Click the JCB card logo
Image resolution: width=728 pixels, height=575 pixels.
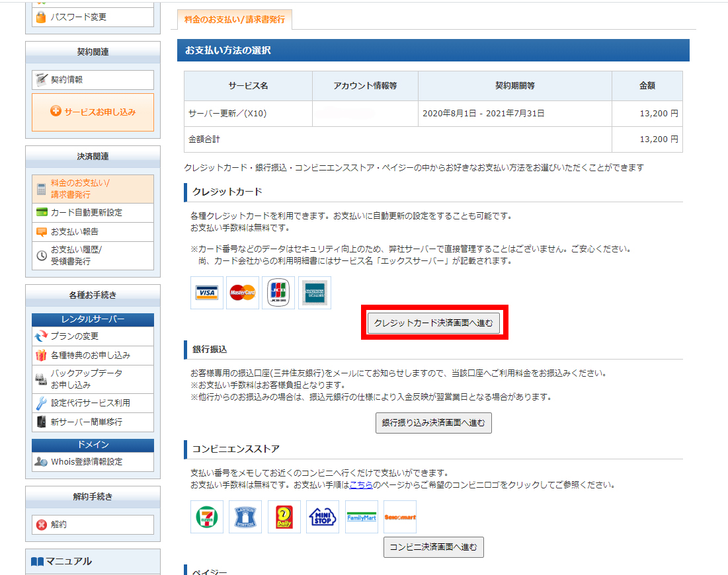[278, 293]
